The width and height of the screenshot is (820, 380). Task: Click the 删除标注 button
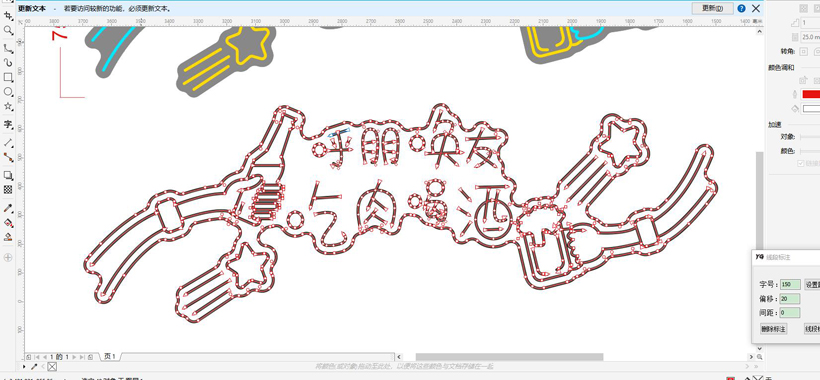coord(773,329)
